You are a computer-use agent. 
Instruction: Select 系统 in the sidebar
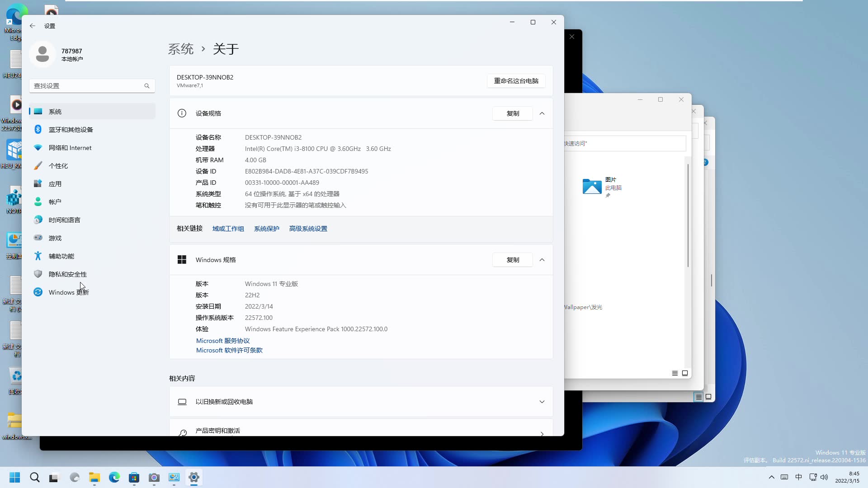pos(92,112)
